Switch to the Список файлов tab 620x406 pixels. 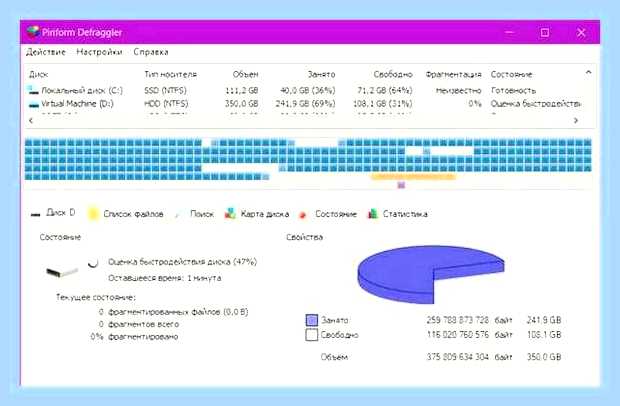[x=126, y=214]
